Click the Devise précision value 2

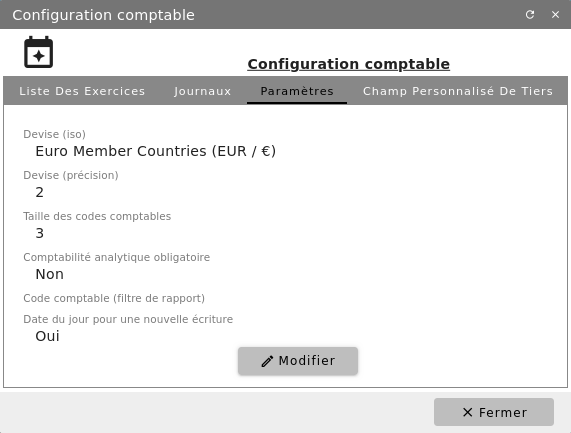39,192
